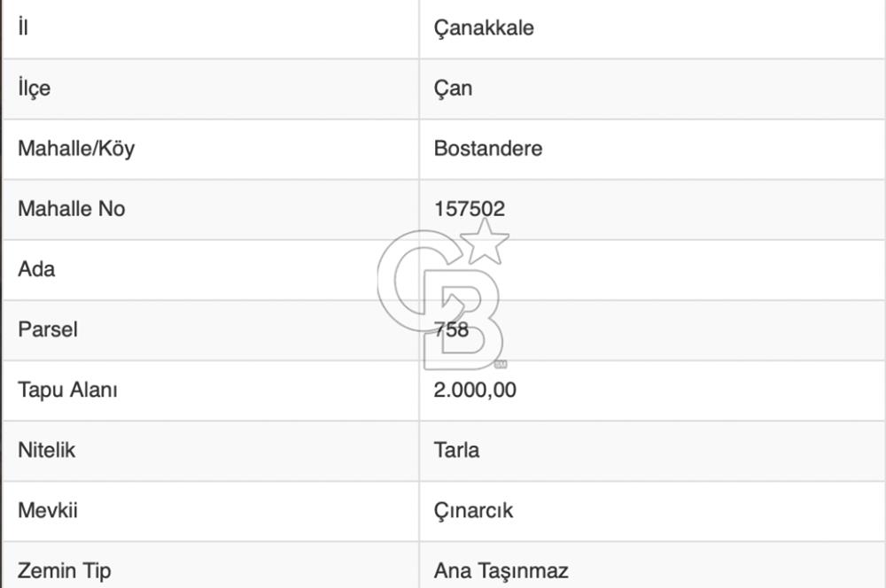886x588 pixels.
Task: Click the Zemin Tip label
Action: [65, 571]
